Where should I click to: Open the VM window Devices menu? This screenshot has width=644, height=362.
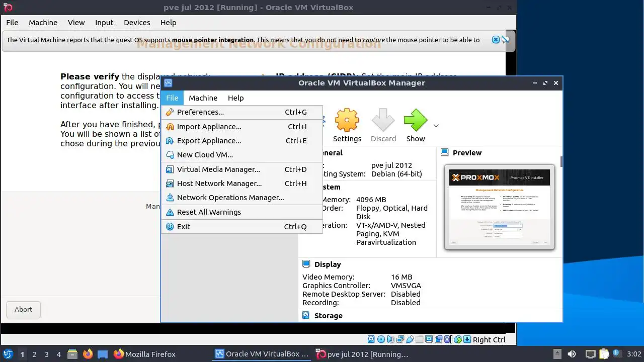(137, 23)
